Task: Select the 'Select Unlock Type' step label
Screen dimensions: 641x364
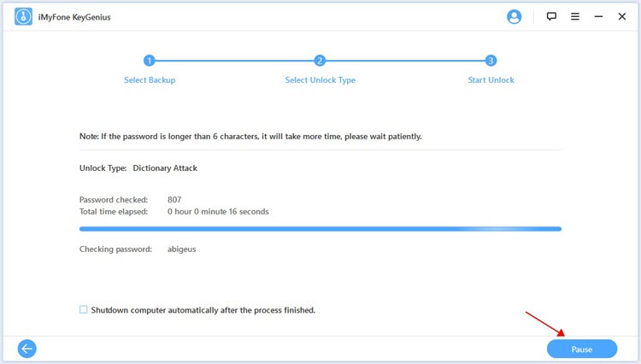Action: pos(320,80)
